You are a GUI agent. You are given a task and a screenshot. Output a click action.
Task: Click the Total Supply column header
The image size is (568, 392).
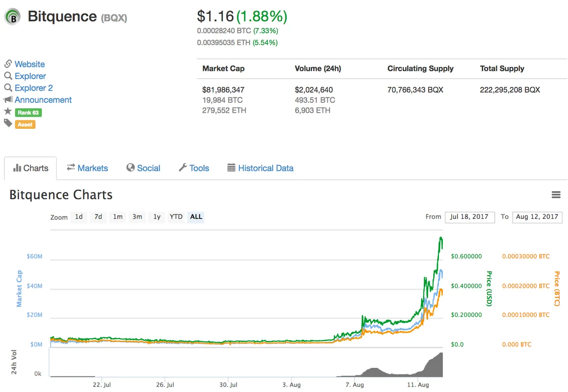pyautogui.click(x=502, y=69)
